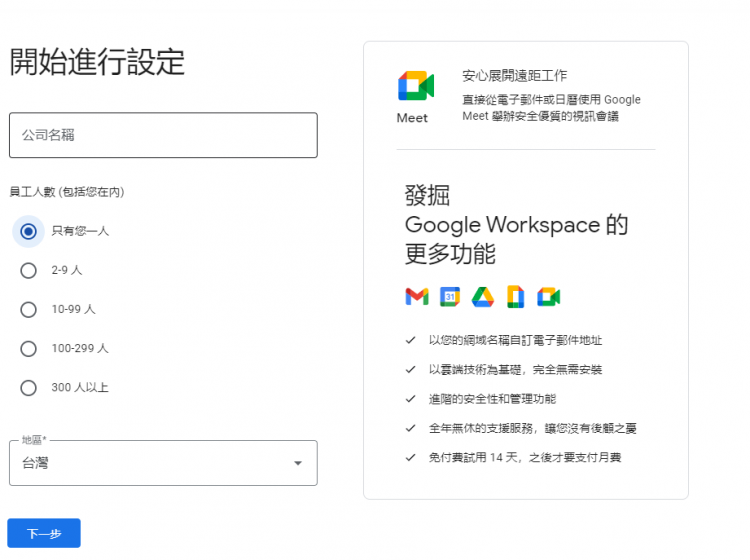This screenshot has height=560, width=750.
Task: Select the 300 人以上 radio button
Action: (x=29, y=387)
